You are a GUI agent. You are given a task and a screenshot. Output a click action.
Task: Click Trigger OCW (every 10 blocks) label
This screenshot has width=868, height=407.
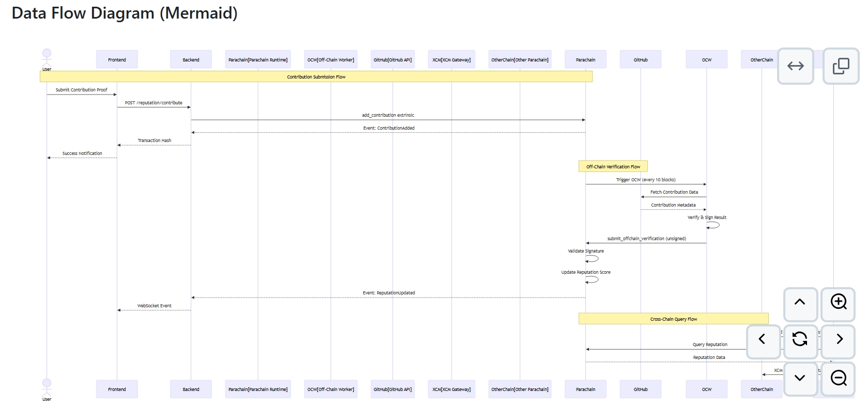[x=646, y=180]
